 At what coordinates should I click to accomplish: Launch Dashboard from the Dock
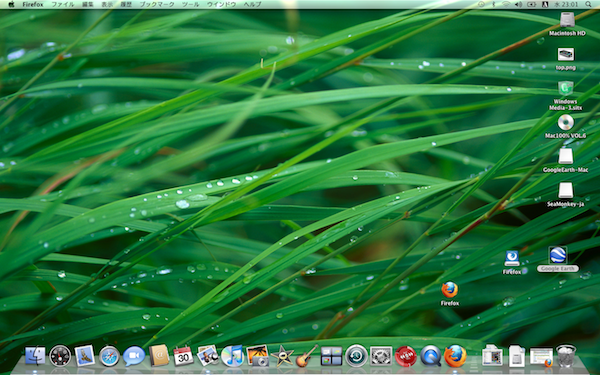point(60,355)
